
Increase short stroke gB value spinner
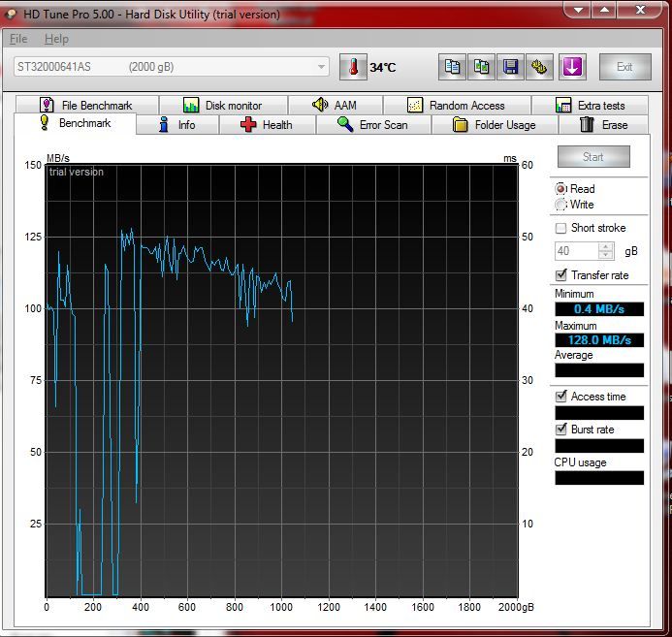tap(605, 247)
